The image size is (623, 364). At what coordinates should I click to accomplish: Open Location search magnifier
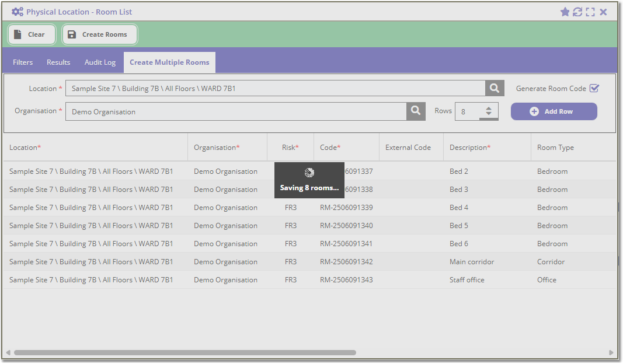[x=495, y=88]
